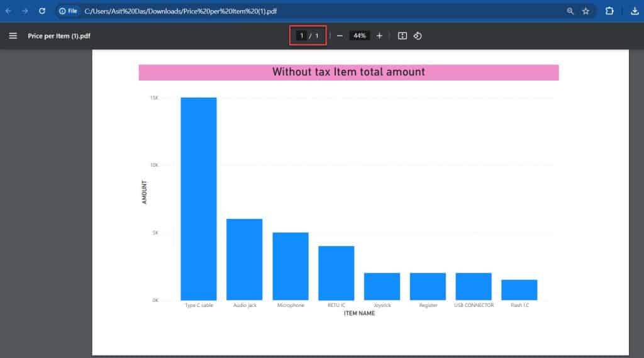The image size is (644, 358).
Task: Set zoom level in 44% field
Action: pos(359,36)
